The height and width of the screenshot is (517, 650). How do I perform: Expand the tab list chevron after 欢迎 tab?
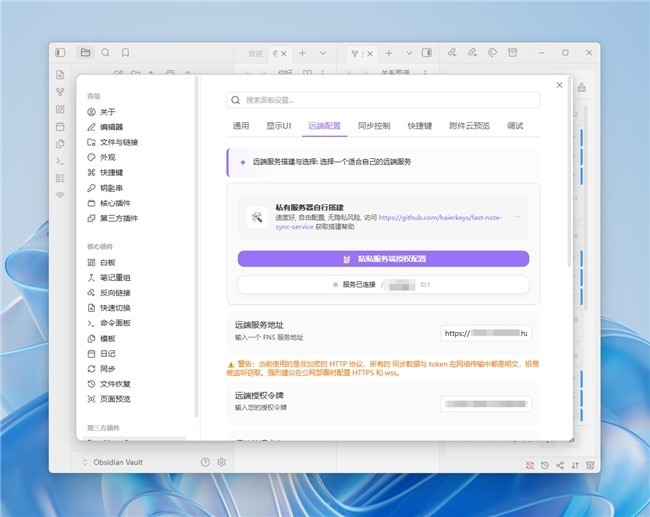[323, 53]
